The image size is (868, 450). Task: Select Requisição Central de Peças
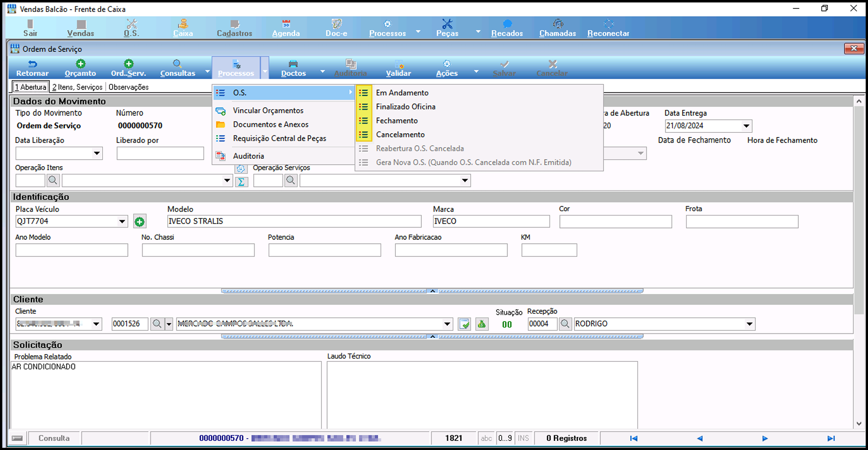(279, 139)
